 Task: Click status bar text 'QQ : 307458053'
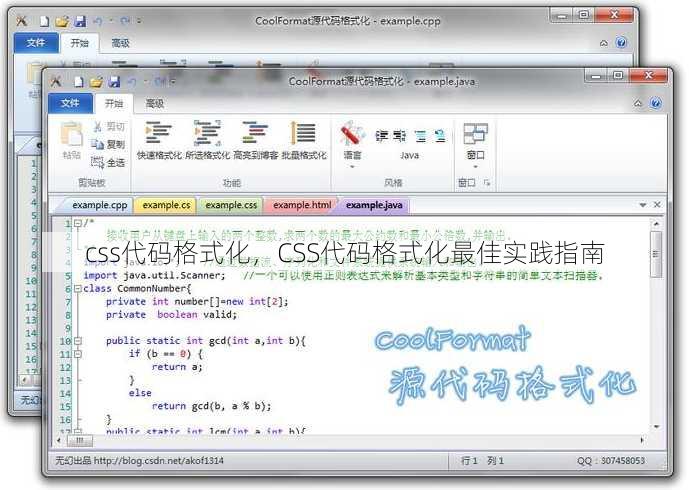click(x=611, y=461)
